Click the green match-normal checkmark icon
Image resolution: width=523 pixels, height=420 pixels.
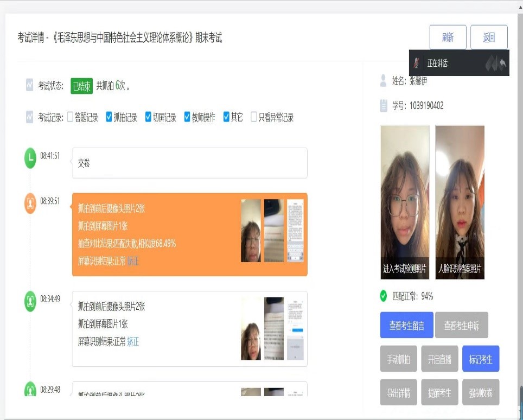(x=384, y=296)
